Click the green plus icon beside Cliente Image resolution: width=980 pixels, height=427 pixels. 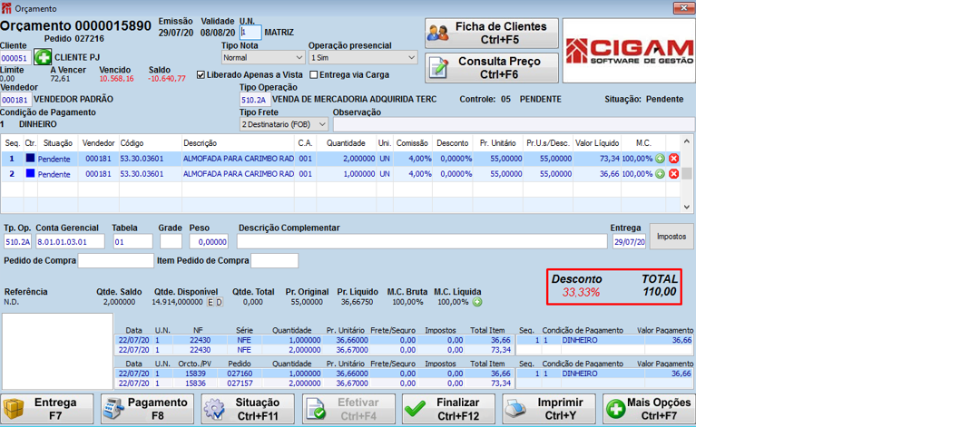tap(43, 57)
